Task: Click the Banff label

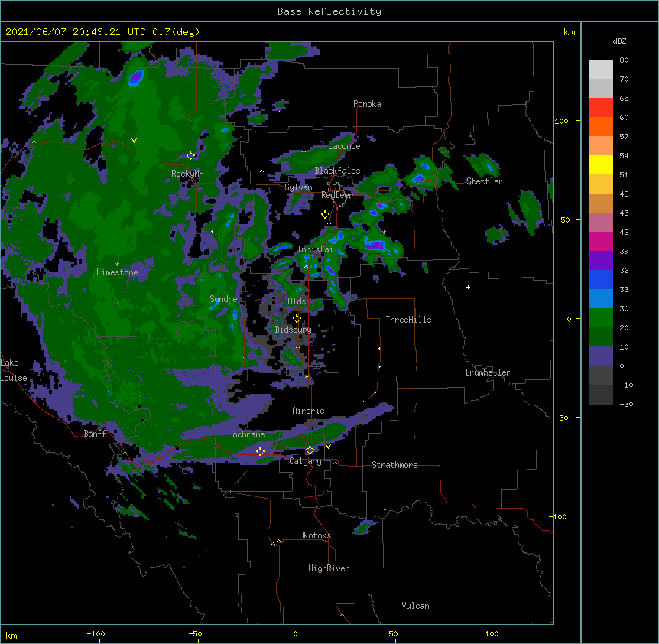Action: point(95,434)
